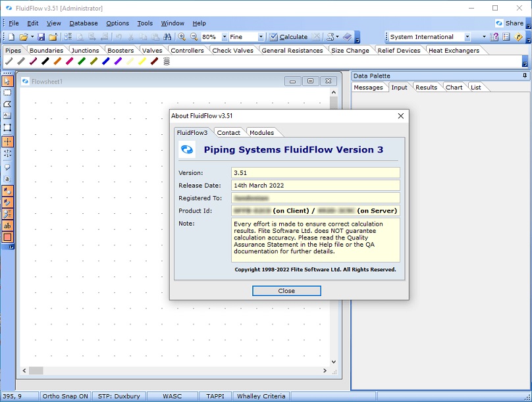Activate the pointer selection tool
Viewport: 532px width, 402px height.
7,82
